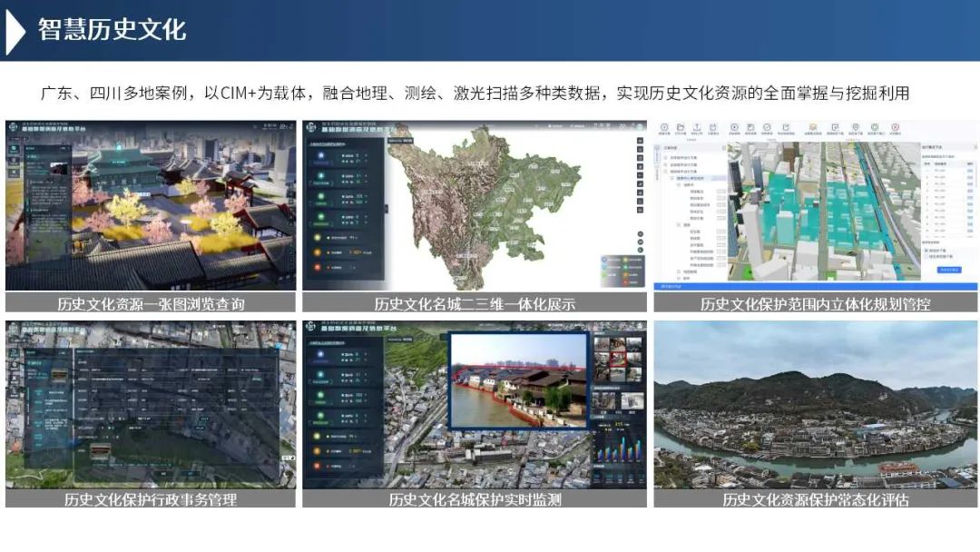This screenshot has height=552, width=980.
Task: Click bar chart in monitoring screenshot right panel
Action: (619, 448)
